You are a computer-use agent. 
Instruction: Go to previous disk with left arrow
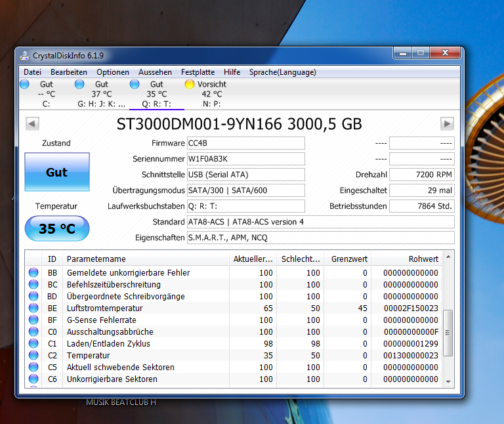(32, 124)
